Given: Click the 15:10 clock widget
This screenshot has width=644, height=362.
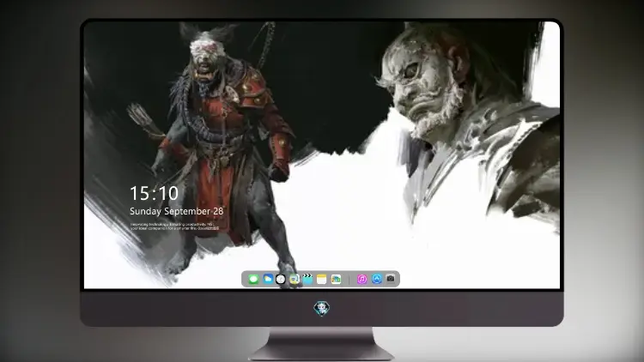Looking at the screenshot, I should click(x=154, y=193).
